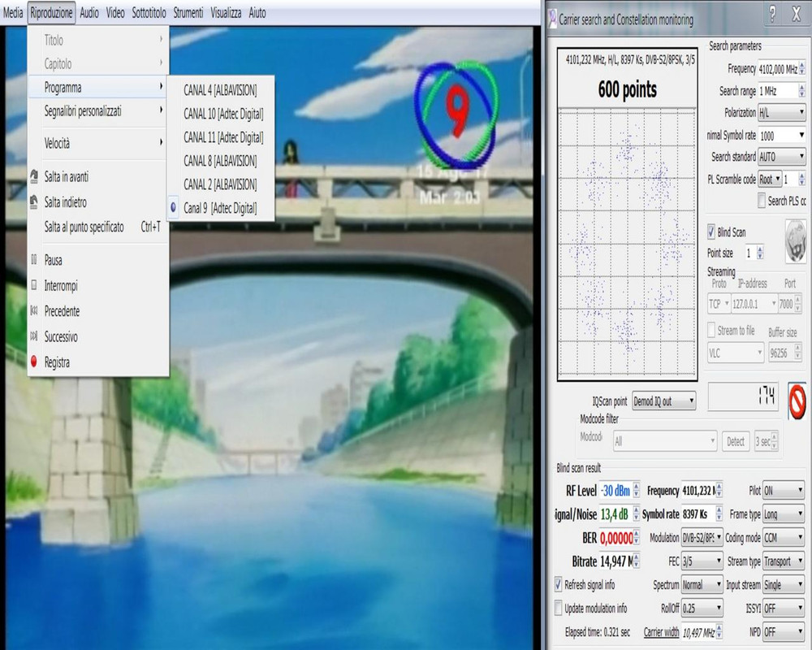The image size is (812, 650).
Task: Click the Interrompi stop icon
Action: pyautogui.click(x=34, y=285)
